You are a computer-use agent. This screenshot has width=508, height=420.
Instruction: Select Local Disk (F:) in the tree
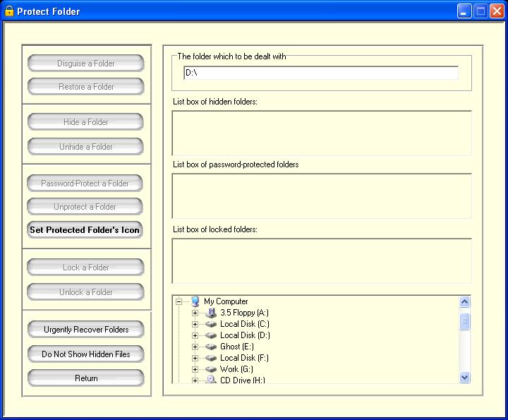click(244, 358)
